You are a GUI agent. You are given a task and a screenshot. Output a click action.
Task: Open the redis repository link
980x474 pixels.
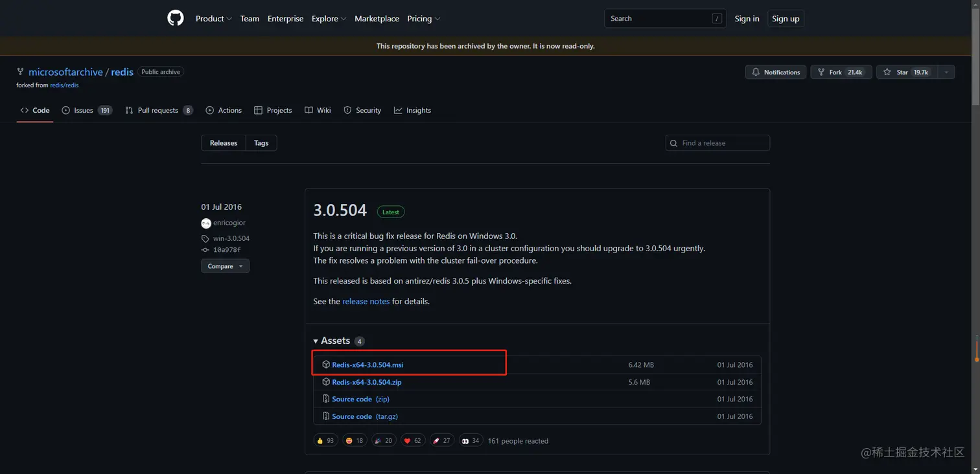(122, 72)
